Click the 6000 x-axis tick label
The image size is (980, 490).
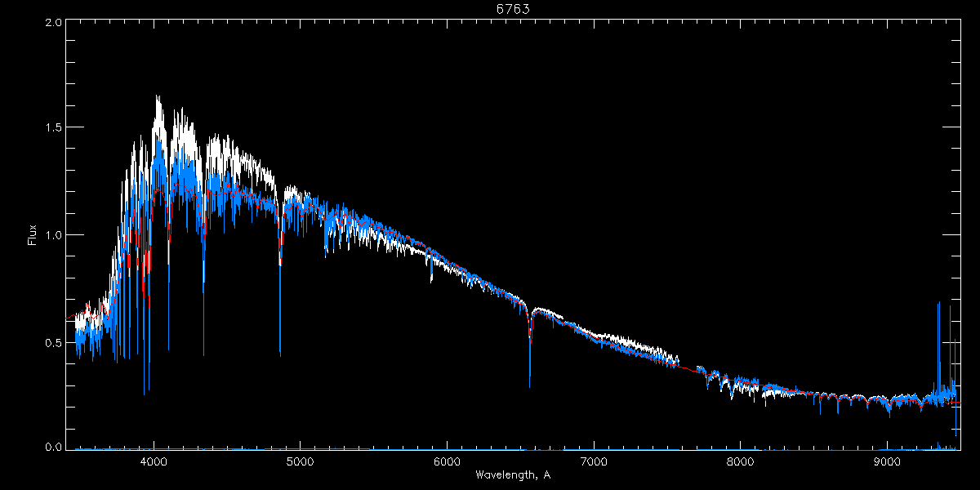pos(447,461)
